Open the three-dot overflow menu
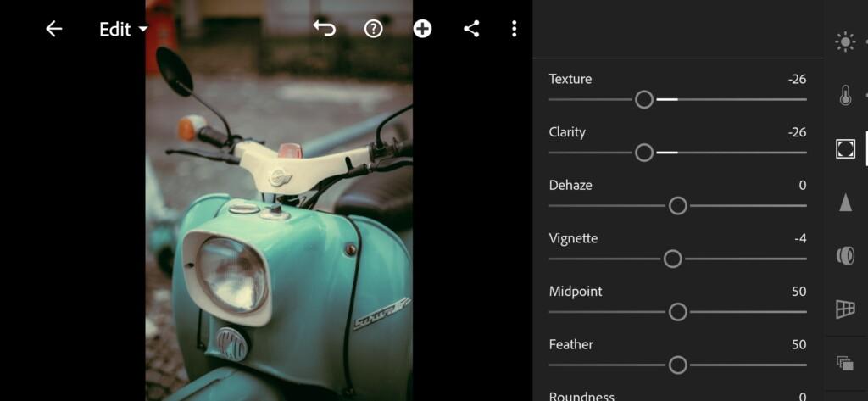The height and width of the screenshot is (401, 868). (x=515, y=29)
